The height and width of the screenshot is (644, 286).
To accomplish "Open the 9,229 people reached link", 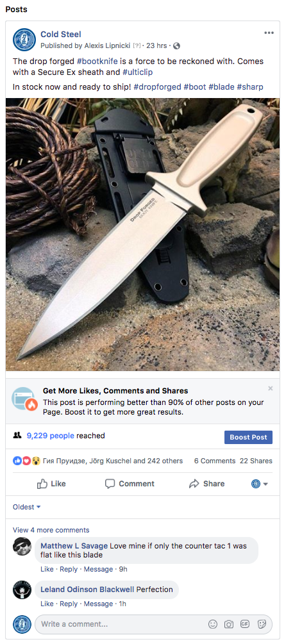I will pyautogui.click(x=51, y=436).
